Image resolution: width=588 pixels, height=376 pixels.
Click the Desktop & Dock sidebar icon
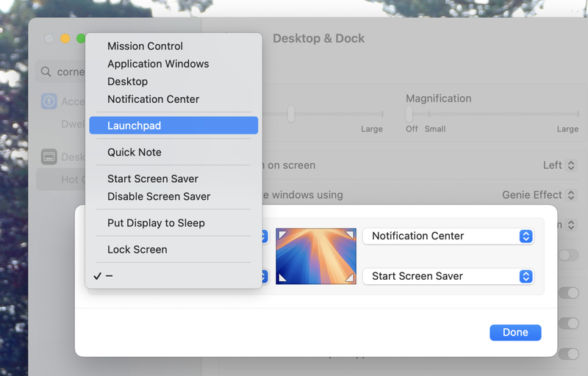tap(49, 156)
